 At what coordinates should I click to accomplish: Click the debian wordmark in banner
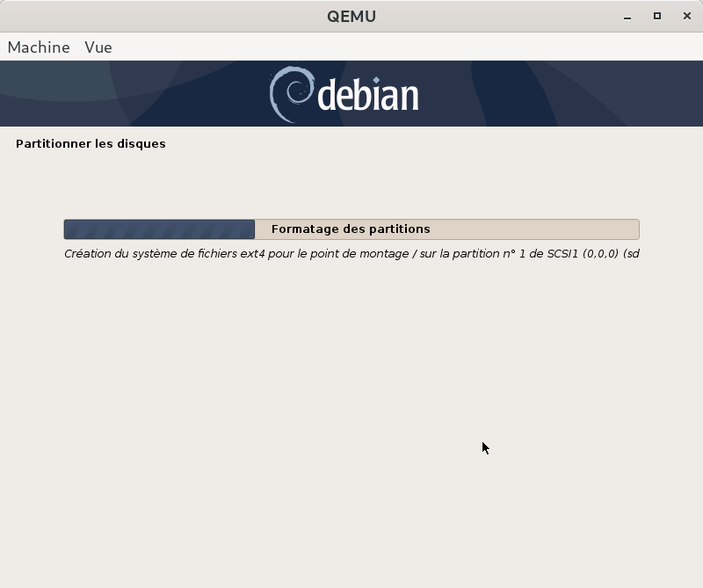pos(367,95)
